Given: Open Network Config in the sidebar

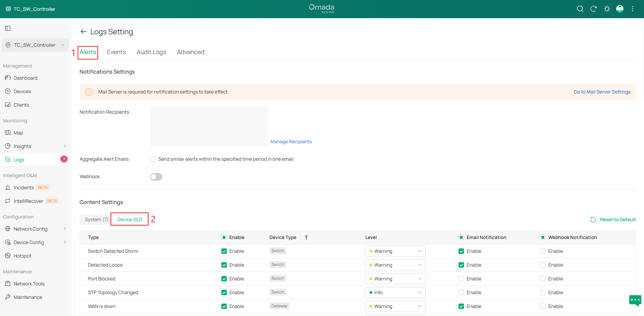Looking at the screenshot, I should pos(36,229).
